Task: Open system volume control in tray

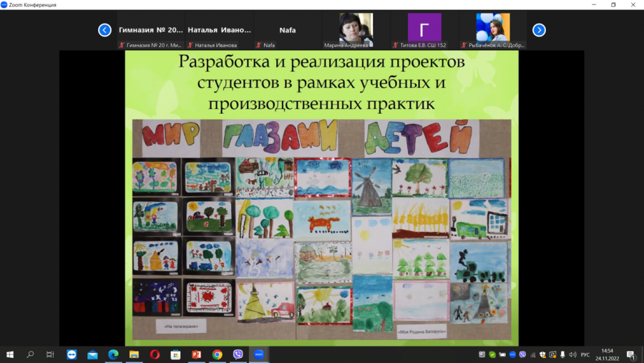Action: point(572,354)
